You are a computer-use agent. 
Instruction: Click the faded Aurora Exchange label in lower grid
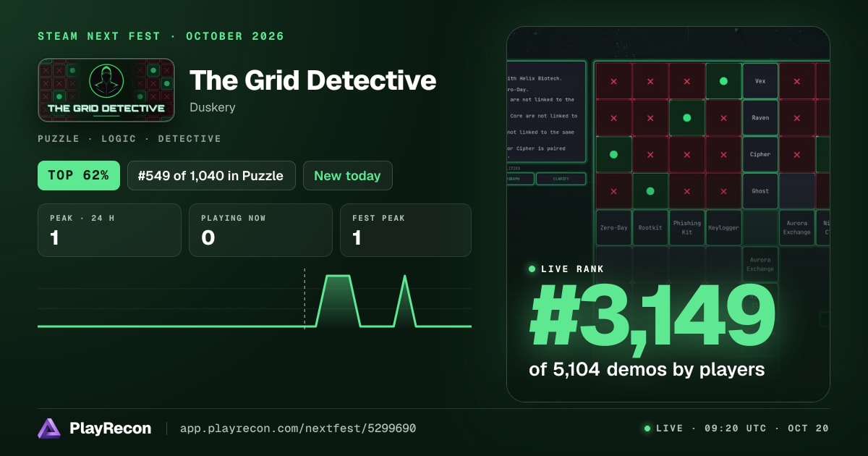760,264
